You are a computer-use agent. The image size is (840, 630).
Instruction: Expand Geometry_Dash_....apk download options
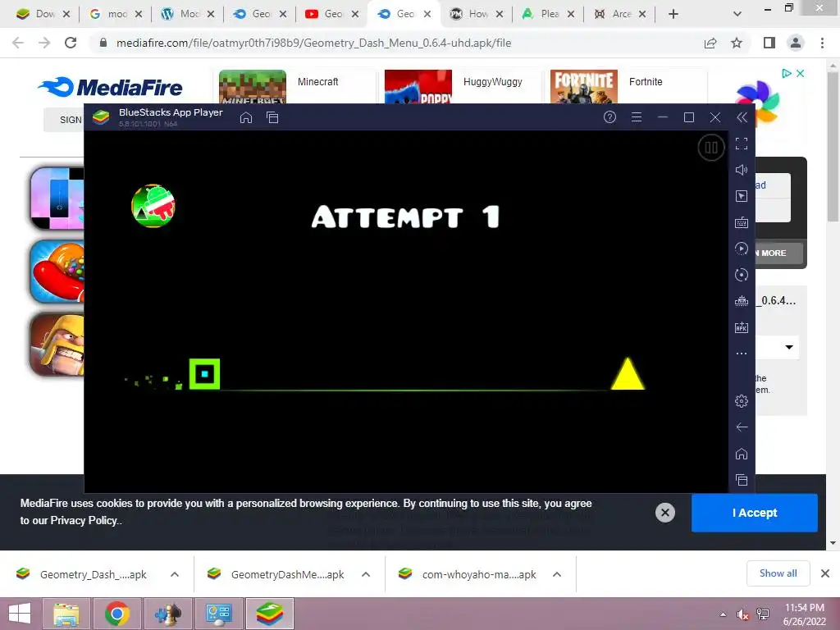pyautogui.click(x=175, y=574)
